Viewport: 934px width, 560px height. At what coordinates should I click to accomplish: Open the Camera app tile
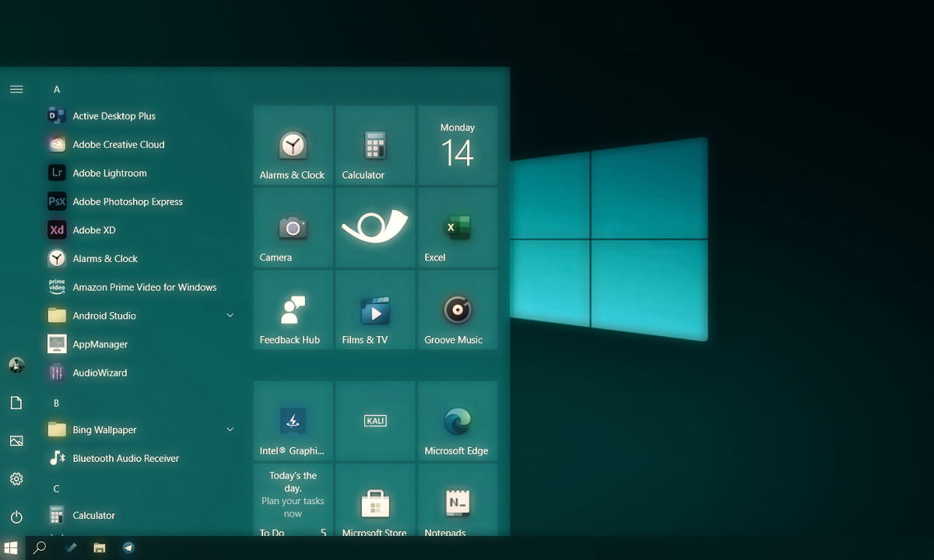click(x=292, y=228)
